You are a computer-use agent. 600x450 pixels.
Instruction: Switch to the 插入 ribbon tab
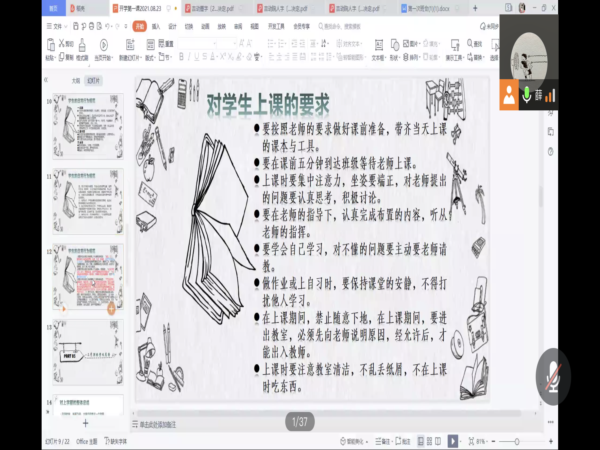pos(159,28)
